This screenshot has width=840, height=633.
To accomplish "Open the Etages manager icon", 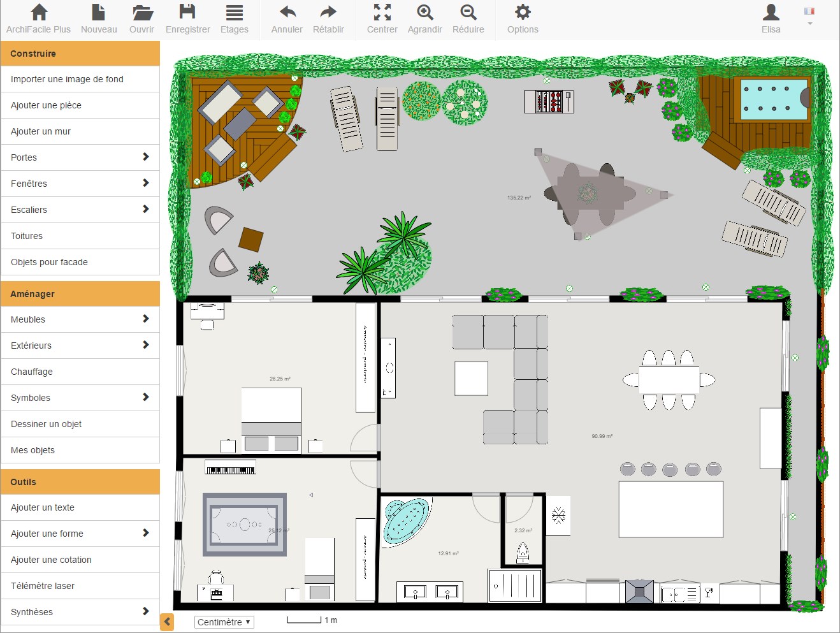I will point(234,18).
